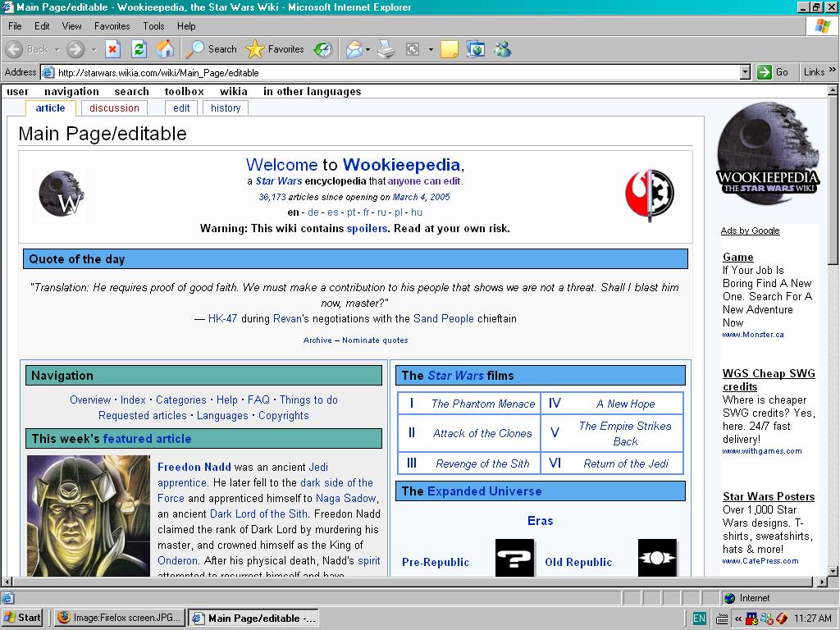Open the View menu

point(72,26)
